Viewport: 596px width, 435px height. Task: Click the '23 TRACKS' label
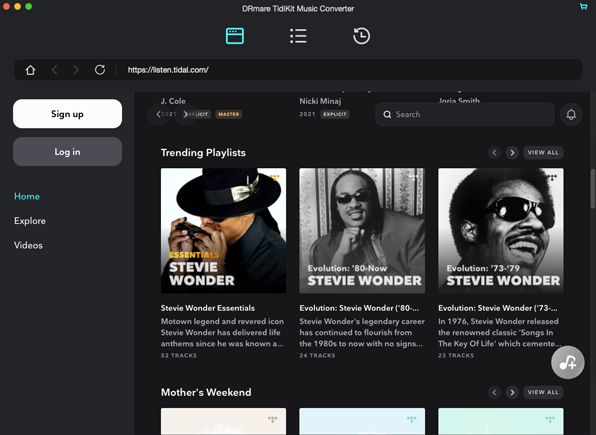(x=456, y=356)
